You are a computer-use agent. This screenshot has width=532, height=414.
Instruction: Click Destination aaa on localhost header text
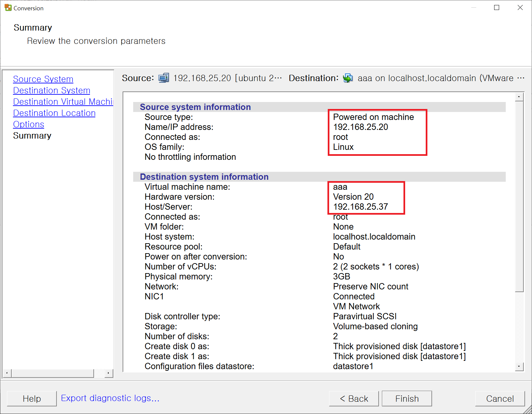tap(441, 78)
